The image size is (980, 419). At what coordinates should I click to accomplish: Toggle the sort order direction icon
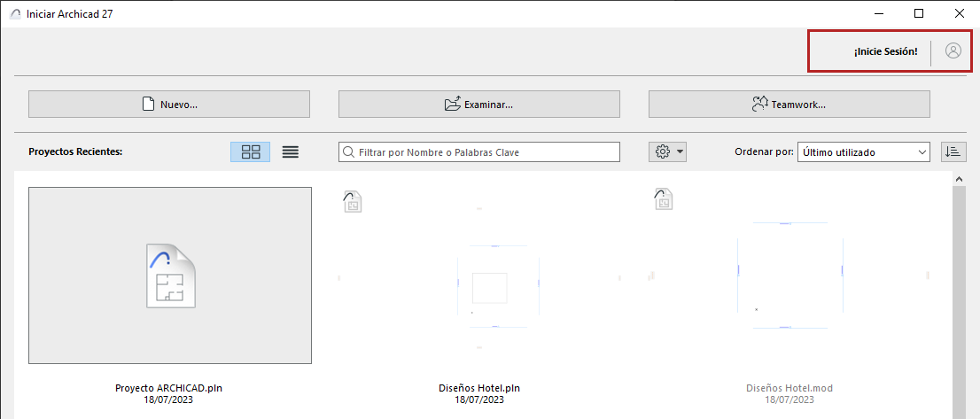point(953,151)
